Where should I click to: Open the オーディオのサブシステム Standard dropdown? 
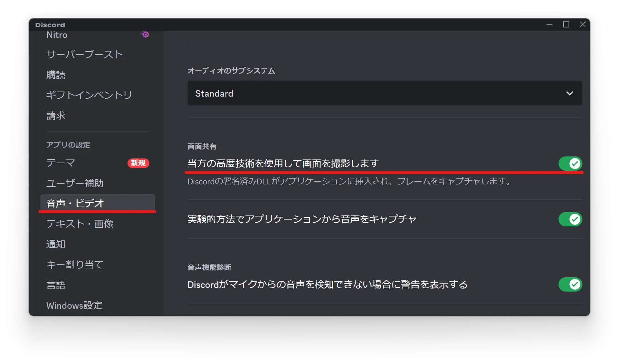pyautogui.click(x=385, y=93)
